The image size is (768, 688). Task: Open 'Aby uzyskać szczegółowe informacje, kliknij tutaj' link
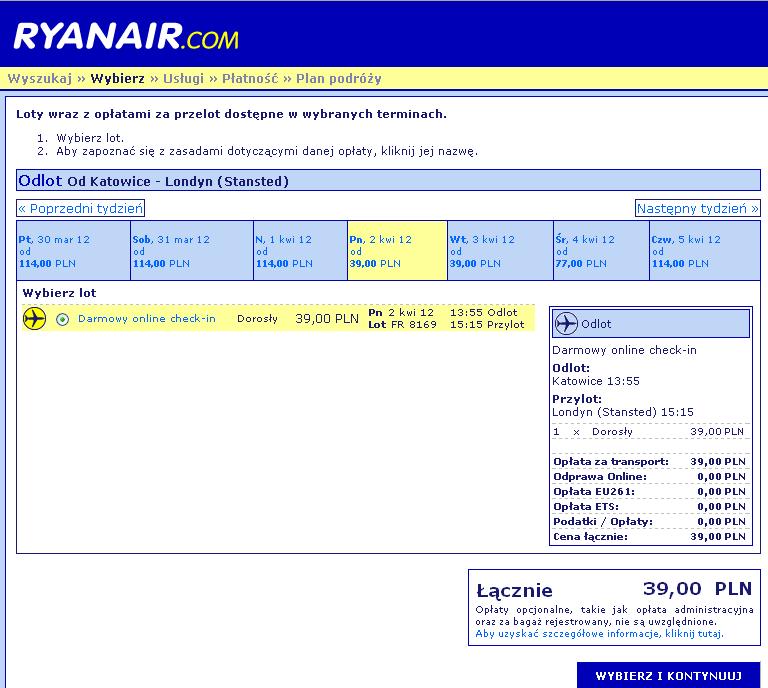click(600, 634)
